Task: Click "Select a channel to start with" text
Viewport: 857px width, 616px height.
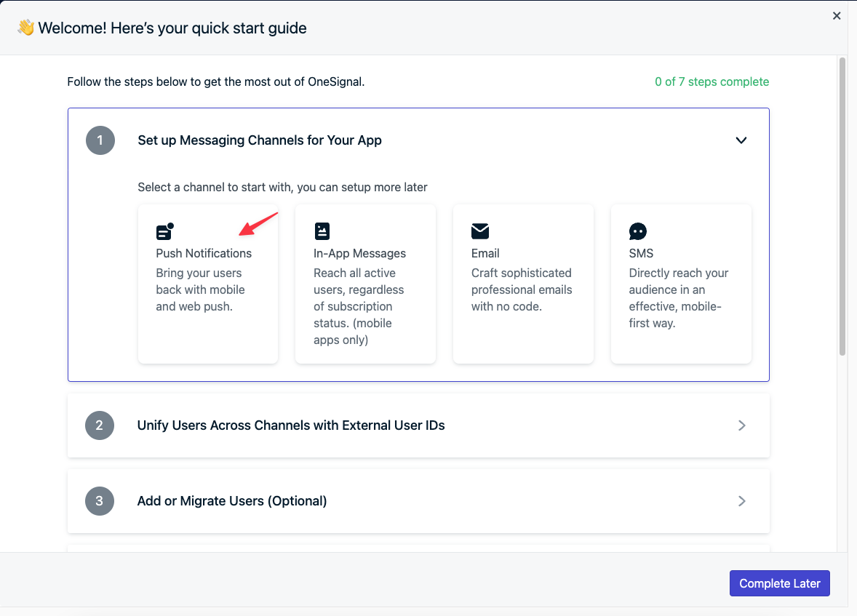Action: [x=282, y=187]
